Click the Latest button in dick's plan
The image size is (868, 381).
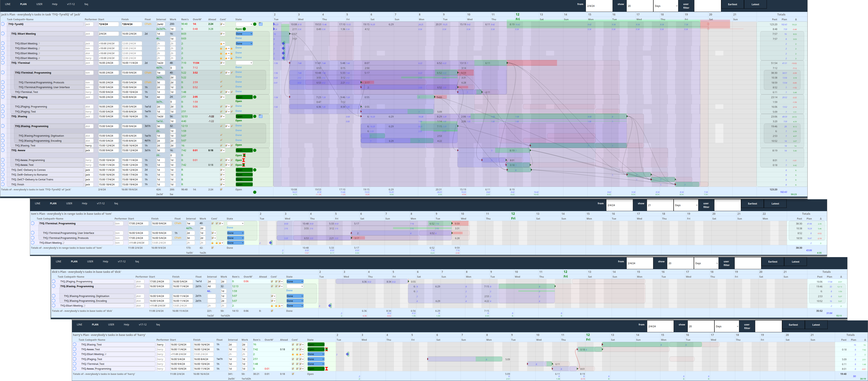coord(796,262)
